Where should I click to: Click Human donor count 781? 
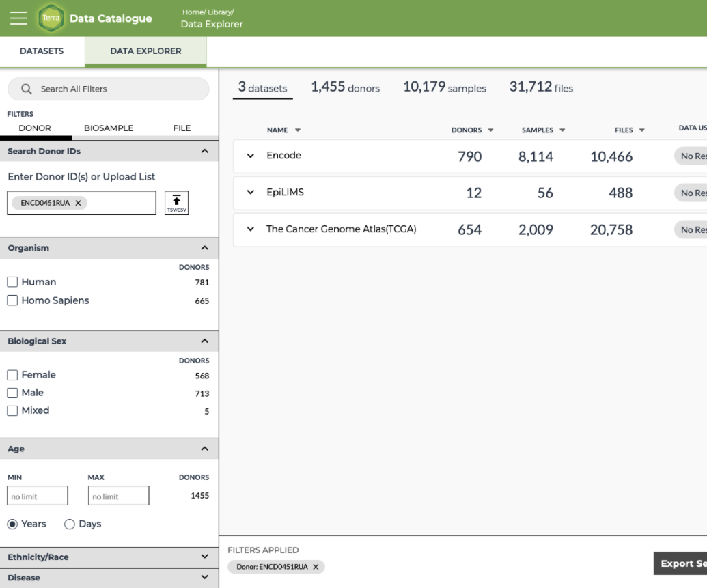(202, 282)
